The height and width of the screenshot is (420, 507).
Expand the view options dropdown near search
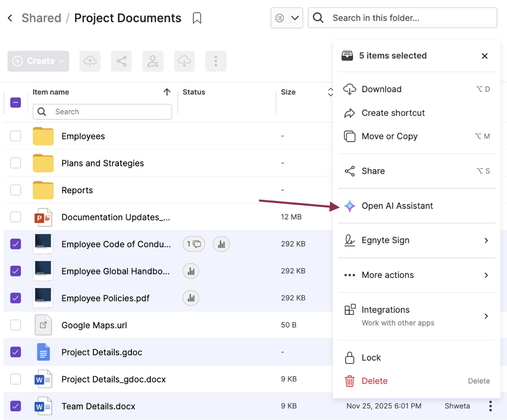point(287,18)
